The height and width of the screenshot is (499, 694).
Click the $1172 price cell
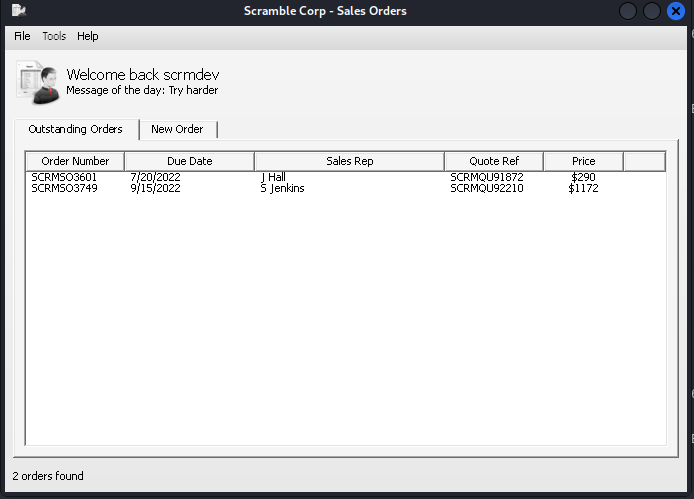point(583,188)
